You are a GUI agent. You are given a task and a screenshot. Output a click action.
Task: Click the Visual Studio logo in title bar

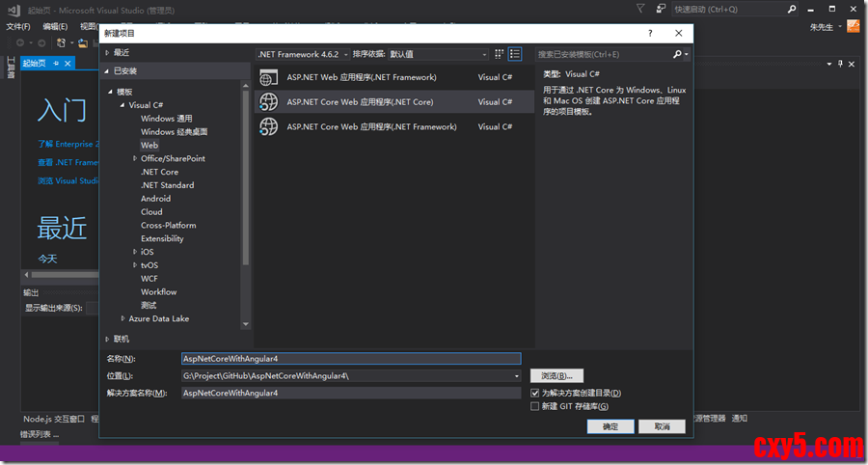click(x=14, y=10)
